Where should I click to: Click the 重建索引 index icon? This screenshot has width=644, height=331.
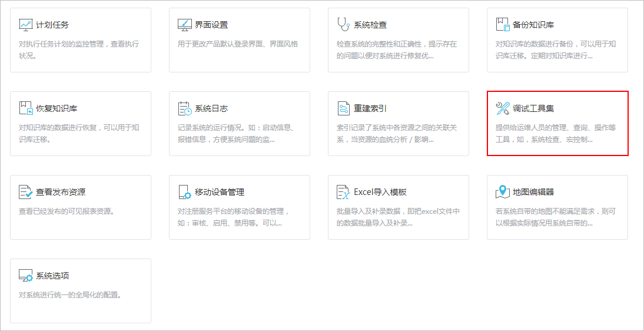(x=343, y=108)
